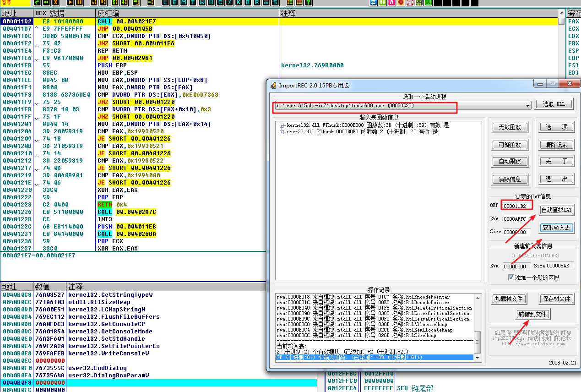Toggle the add new section checkbox
The image size is (581, 392).
(x=511, y=277)
